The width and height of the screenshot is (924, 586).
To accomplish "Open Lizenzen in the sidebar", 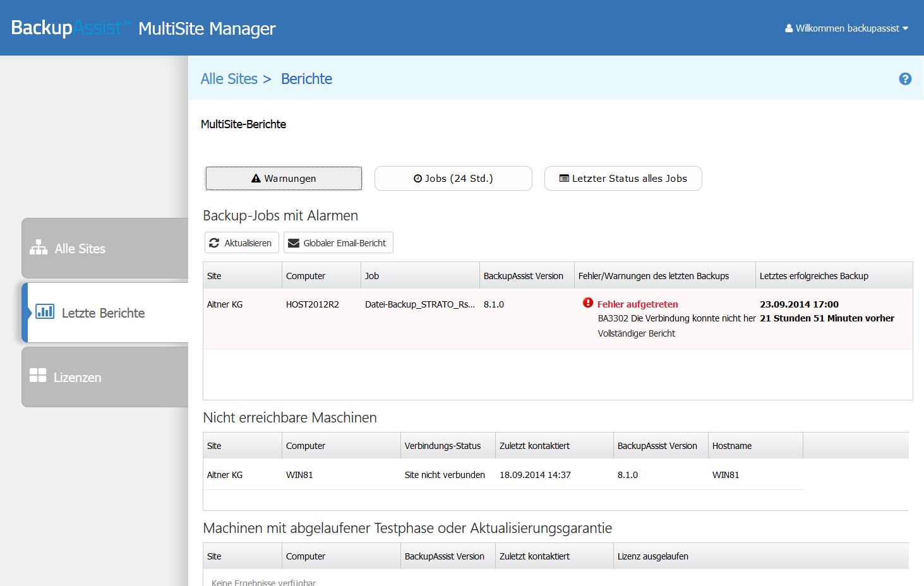I will [105, 377].
